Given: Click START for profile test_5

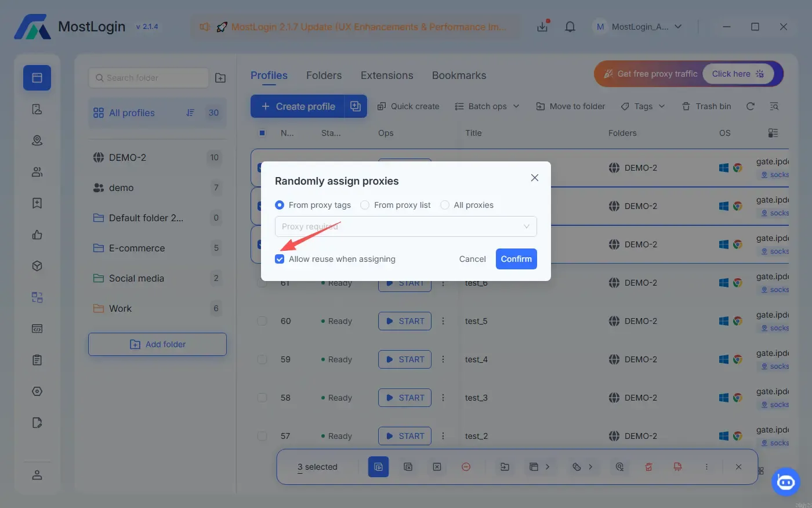Looking at the screenshot, I should coord(405,321).
